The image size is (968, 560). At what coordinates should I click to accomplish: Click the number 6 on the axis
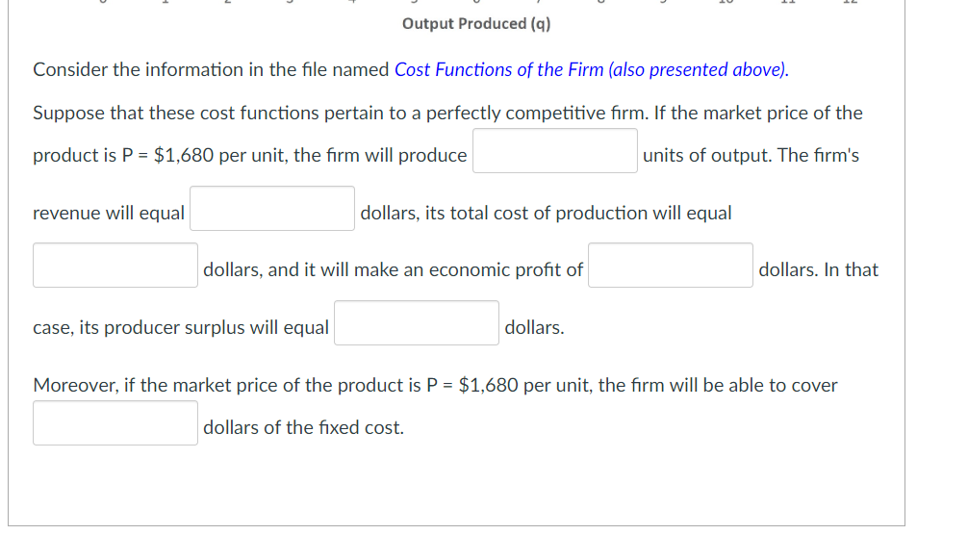tap(478, 3)
